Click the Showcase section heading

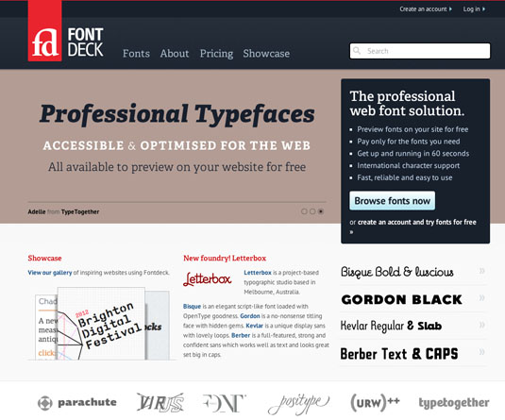point(44,258)
